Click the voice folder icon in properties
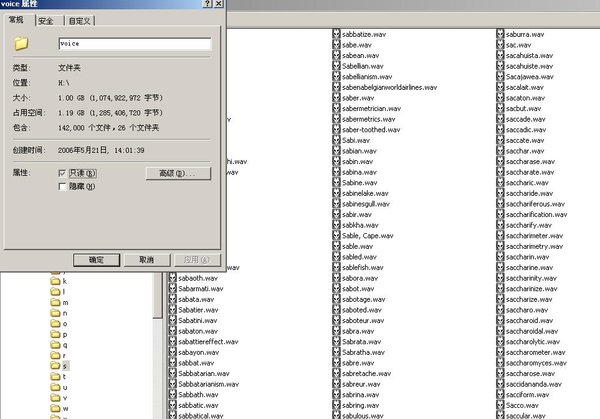Image resolution: width=600 pixels, height=419 pixels. 21,44
